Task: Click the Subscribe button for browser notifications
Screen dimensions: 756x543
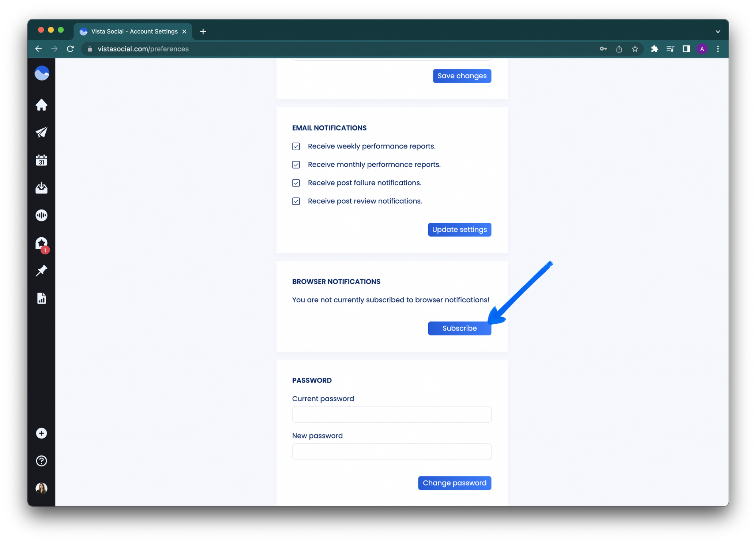Action: [x=459, y=328]
